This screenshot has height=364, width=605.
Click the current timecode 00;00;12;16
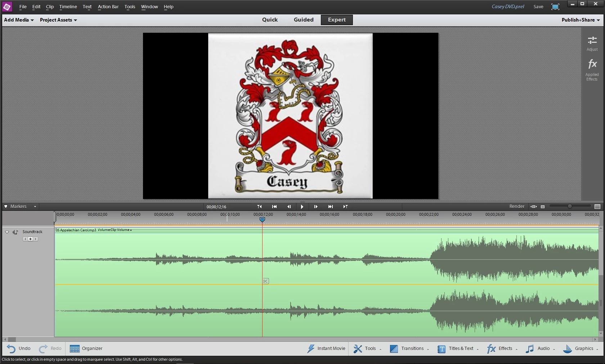pyautogui.click(x=216, y=207)
